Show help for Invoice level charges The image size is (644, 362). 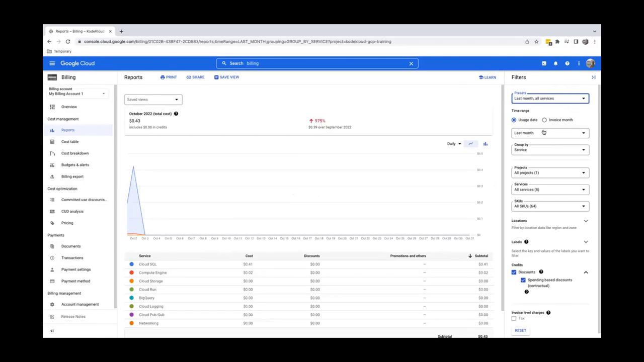click(548, 313)
